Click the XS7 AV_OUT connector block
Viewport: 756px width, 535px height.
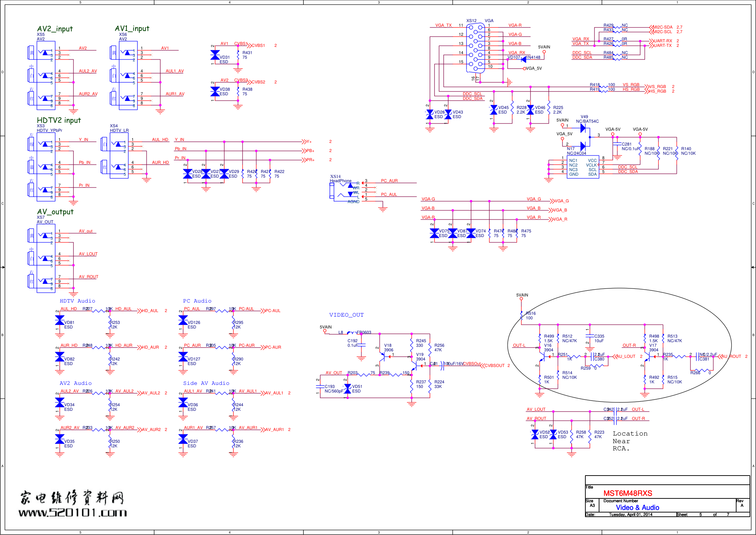pyautogui.click(x=46, y=258)
